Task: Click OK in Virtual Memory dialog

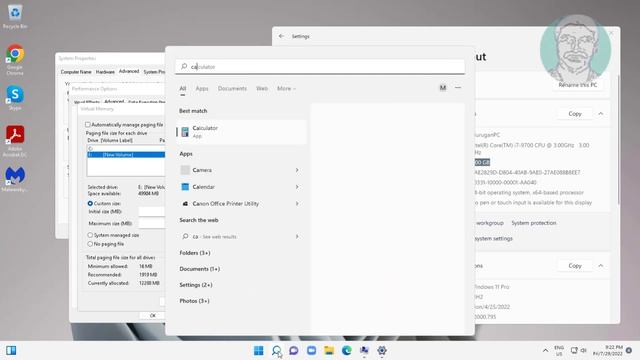Action: [x=152, y=316]
